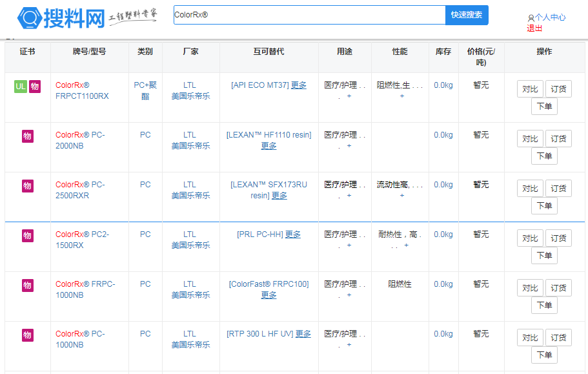This screenshot has width=588, height=374.
Task: Click the 物 badge beside FRPC-1000NB
Action: (x=27, y=286)
